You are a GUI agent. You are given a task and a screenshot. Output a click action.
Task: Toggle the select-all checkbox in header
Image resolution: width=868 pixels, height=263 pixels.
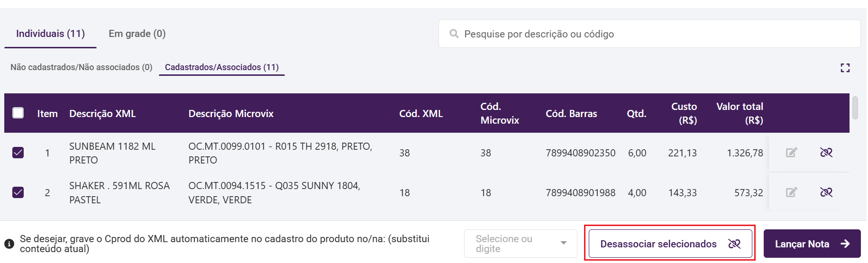point(18,113)
